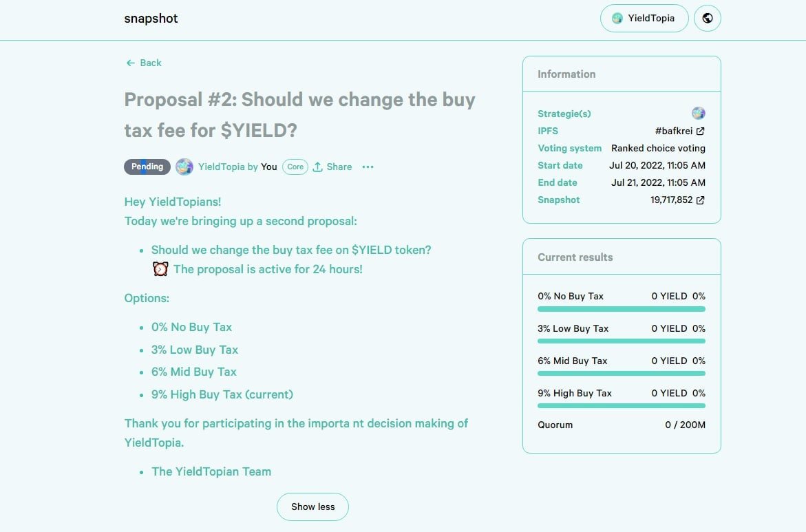Click the Strategies token icon
Image resolution: width=806 pixels, height=532 pixels.
(698, 114)
